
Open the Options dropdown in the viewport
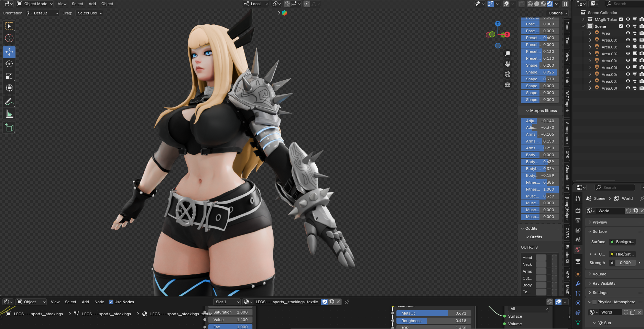(x=558, y=13)
